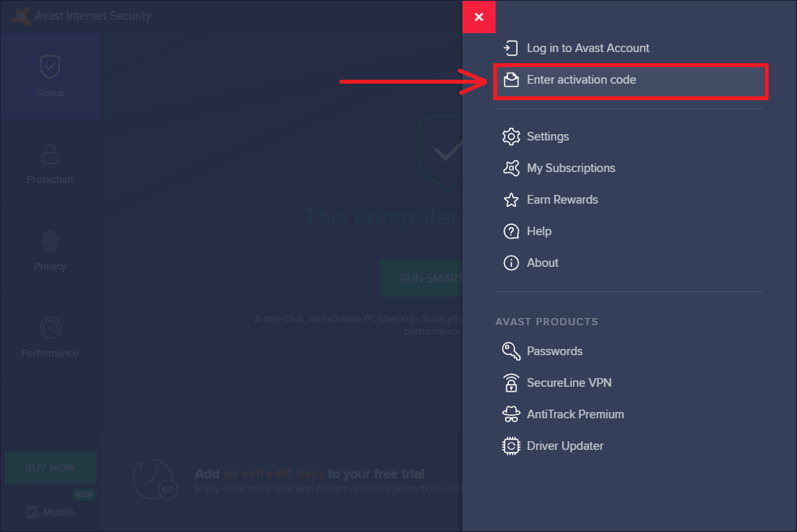Choose SecureLine VPN under Avast Products
Viewport: 797px width, 532px height.
tap(569, 383)
